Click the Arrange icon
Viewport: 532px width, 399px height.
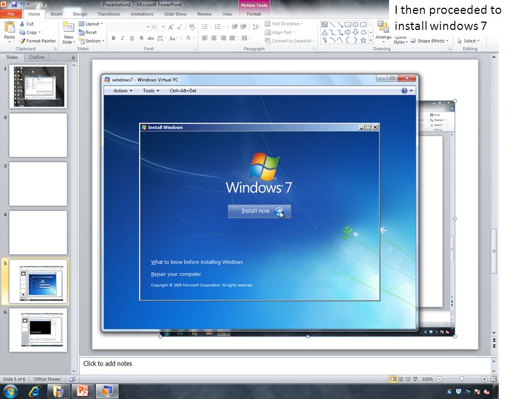pyautogui.click(x=383, y=27)
